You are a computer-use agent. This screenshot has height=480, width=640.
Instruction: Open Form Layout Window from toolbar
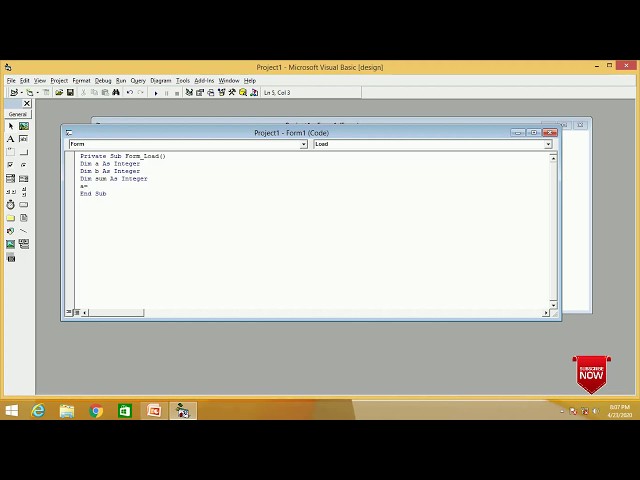(211, 93)
